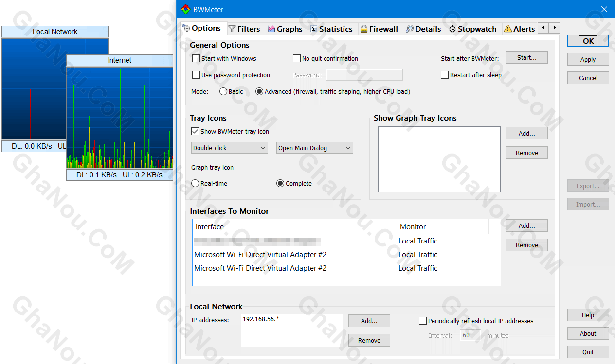
Task: Click Add... beside Interfaces To Monitor list
Action: (527, 225)
